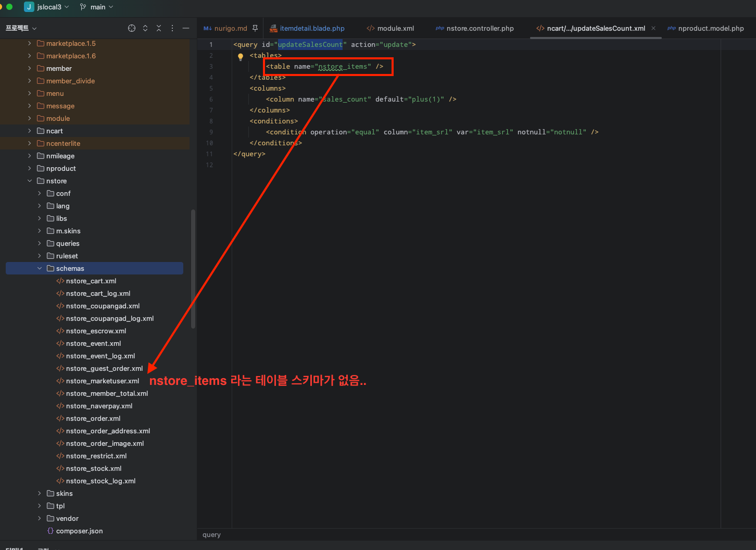Open the main branch dropdown
Image resolution: width=756 pixels, height=550 pixels.
[97, 7]
